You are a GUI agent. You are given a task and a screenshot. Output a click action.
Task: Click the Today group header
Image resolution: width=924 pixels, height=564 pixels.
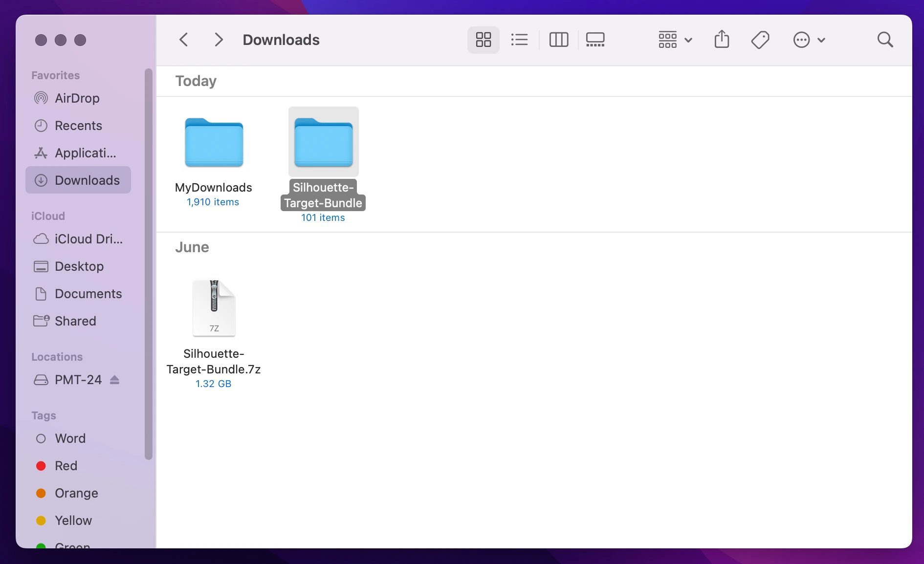(196, 81)
